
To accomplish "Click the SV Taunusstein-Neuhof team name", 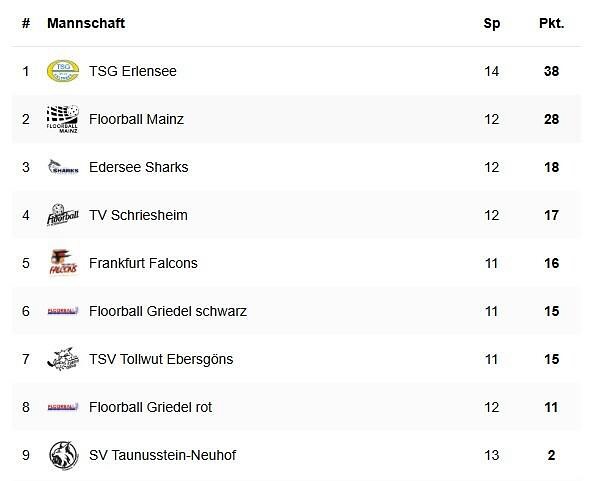I will click(x=161, y=455).
